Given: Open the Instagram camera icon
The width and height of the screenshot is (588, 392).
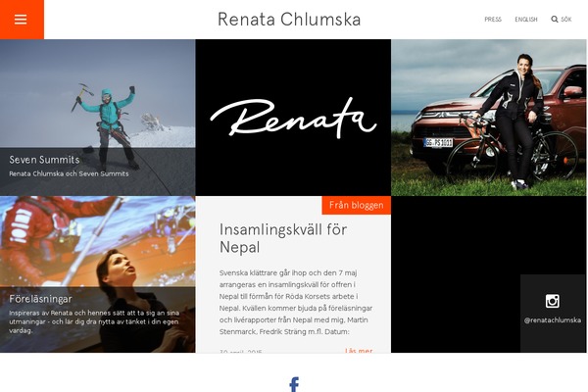Looking at the screenshot, I should click(x=552, y=301).
